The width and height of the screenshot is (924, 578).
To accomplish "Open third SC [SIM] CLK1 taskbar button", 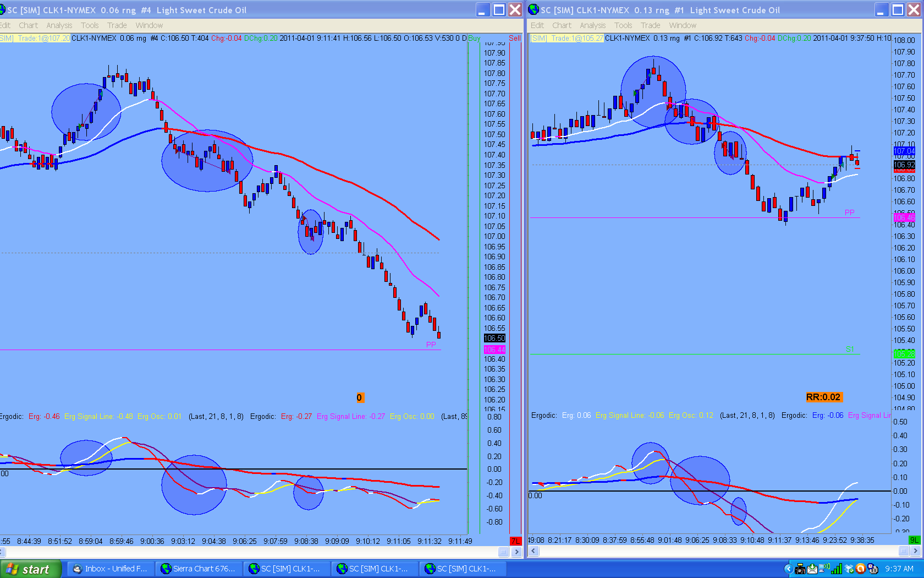I will 463,569.
